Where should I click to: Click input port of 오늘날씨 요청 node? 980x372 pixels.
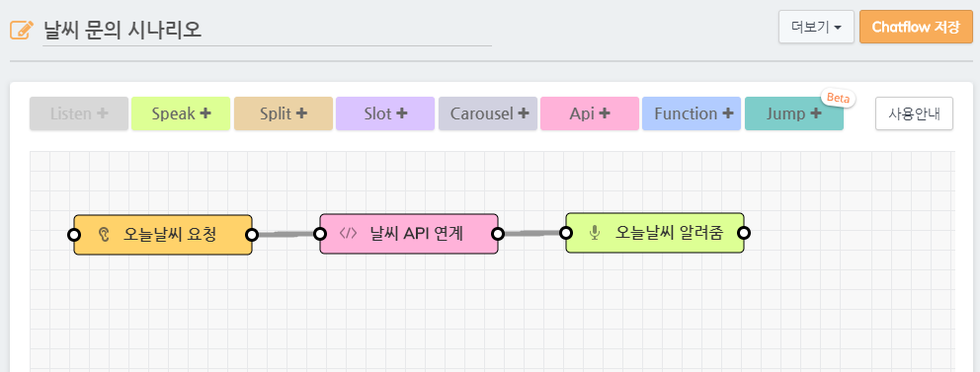point(74,235)
